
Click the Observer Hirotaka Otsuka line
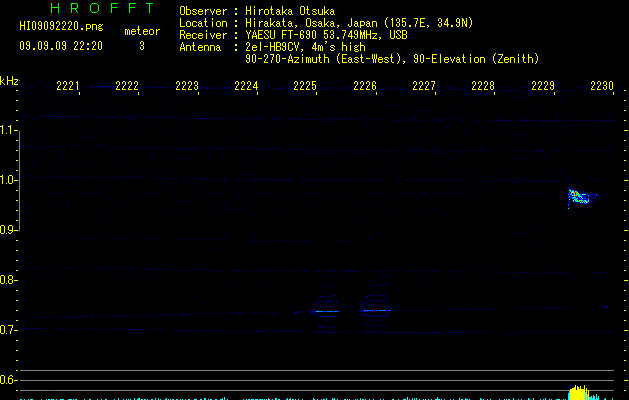coord(257,11)
